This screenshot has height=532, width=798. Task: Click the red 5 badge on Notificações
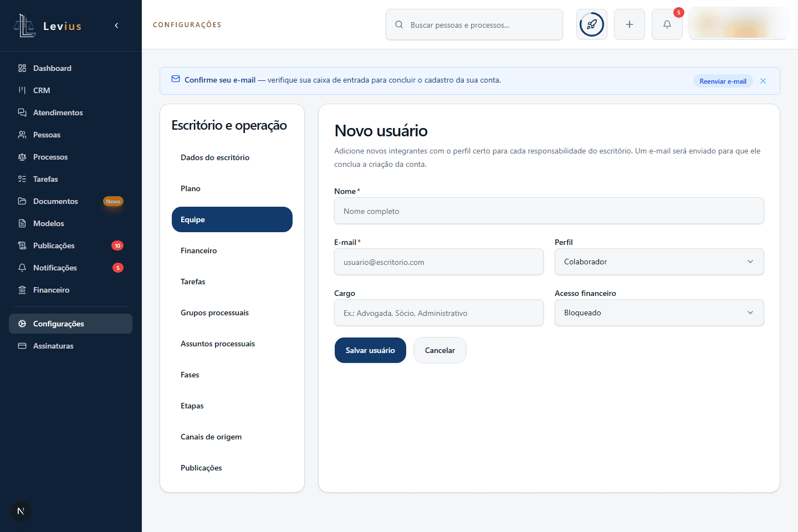click(118, 268)
